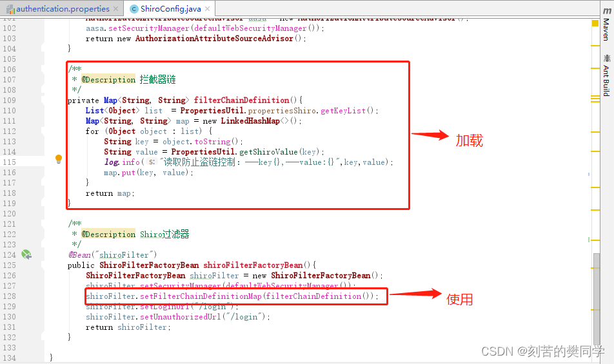Click the getKeyList method call
614x364 pixels.
[x=343, y=111]
